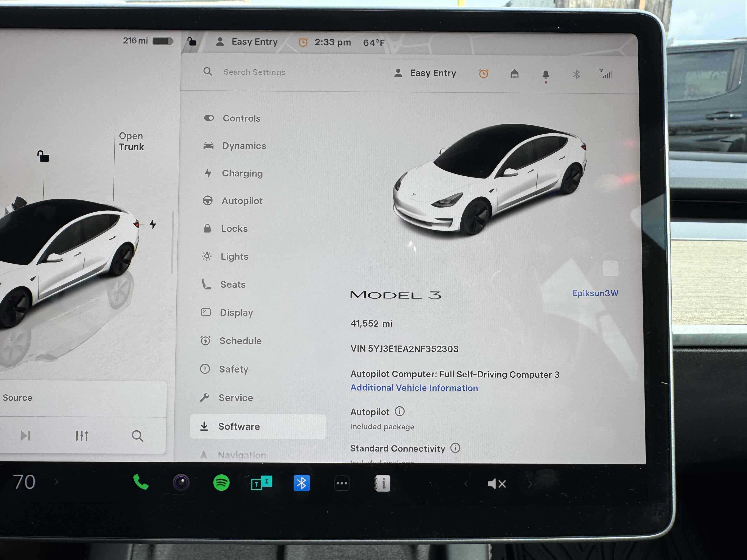Open the Display settings section

click(x=236, y=313)
